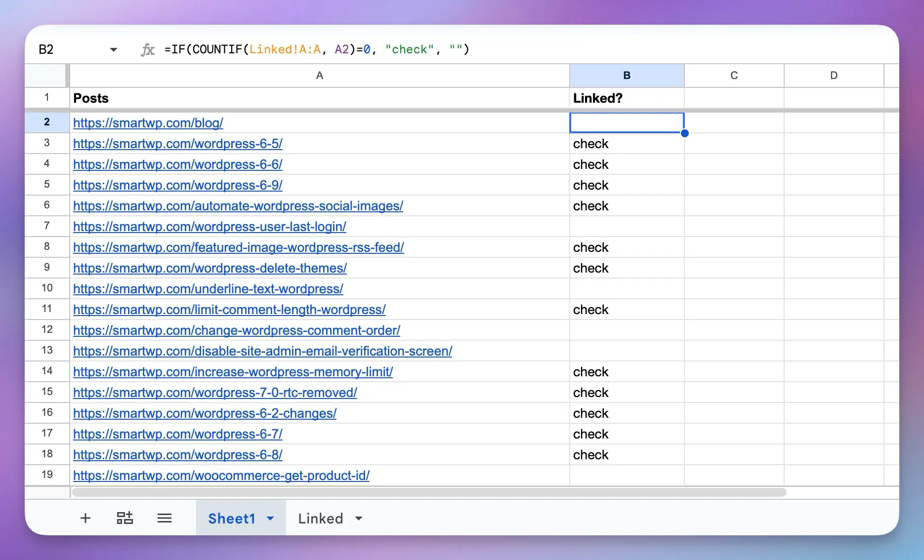Select the check cell in row 18
This screenshot has width=924, height=560.
[627, 455]
